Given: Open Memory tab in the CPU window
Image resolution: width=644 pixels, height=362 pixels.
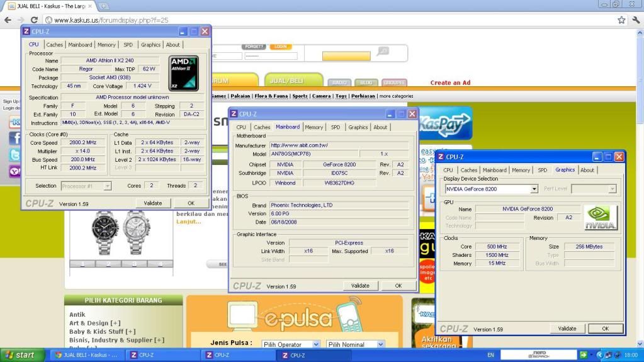Looking at the screenshot, I should [x=106, y=44].
